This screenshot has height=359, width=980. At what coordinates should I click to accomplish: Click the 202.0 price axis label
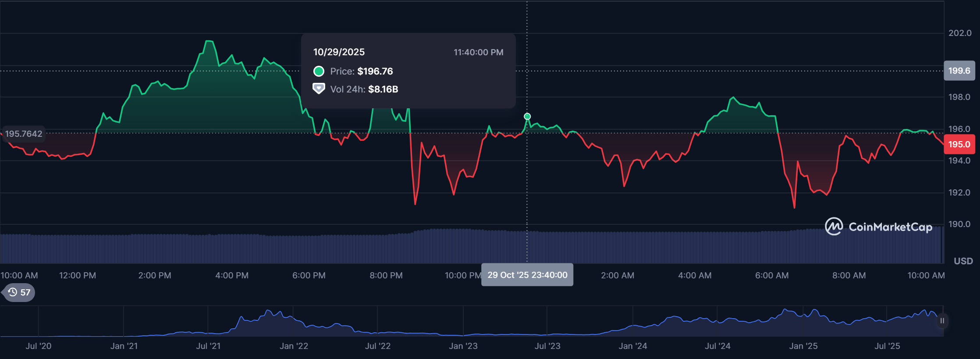pyautogui.click(x=960, y=33)
